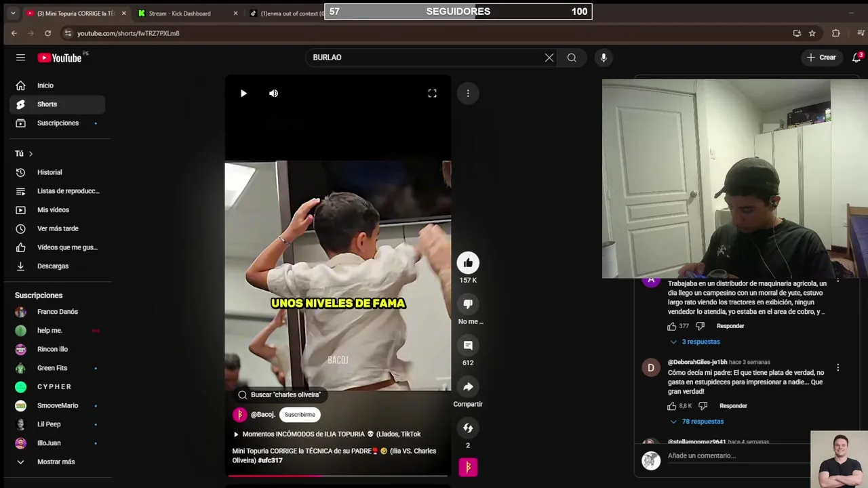This screenshot has height=488, width=868.
Task: Reload the page
Action: tap(47, 33)
